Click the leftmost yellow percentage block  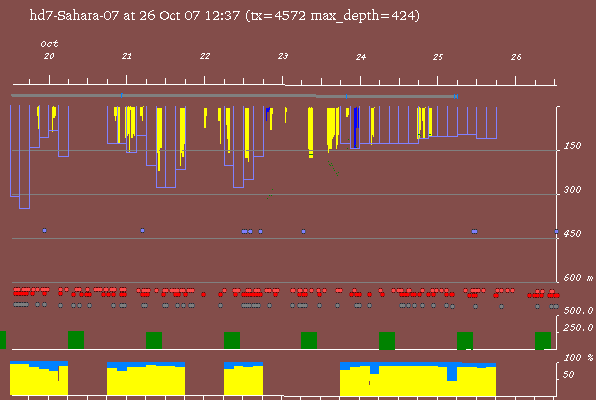pos(39,379)
